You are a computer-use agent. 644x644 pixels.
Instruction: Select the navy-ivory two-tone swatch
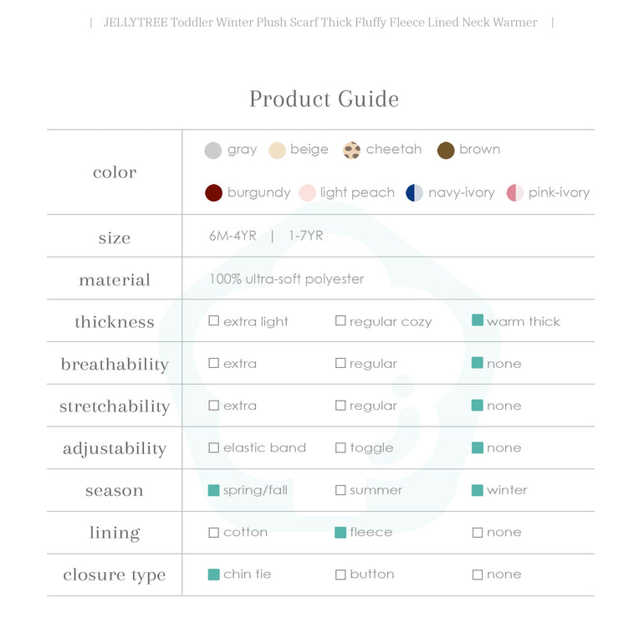coord(415,193)
